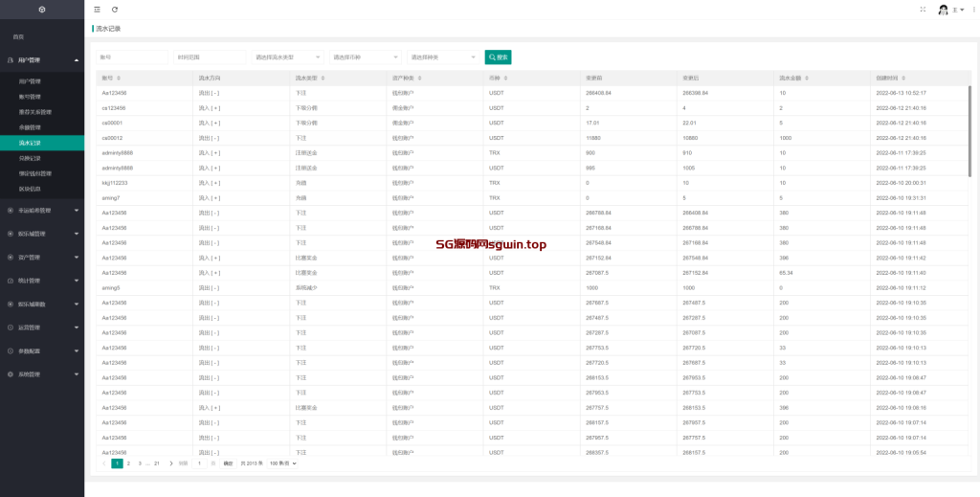Viewport: 980px width, 497px height.
Task: Collapse the sidebar with the menu fold icon
Action: tap(98, 9)
